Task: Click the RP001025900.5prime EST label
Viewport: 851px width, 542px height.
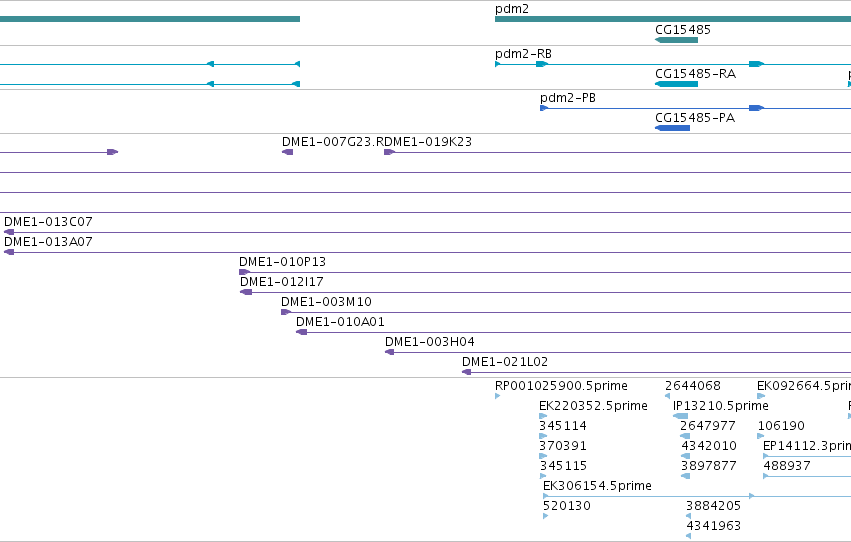Action: (x=561, y=386)
